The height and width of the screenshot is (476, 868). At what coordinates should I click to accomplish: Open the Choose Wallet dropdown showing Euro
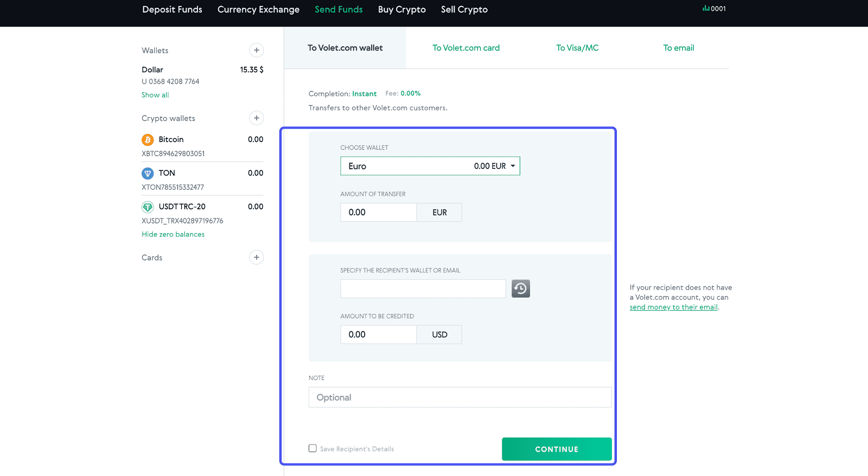(430, 166)
